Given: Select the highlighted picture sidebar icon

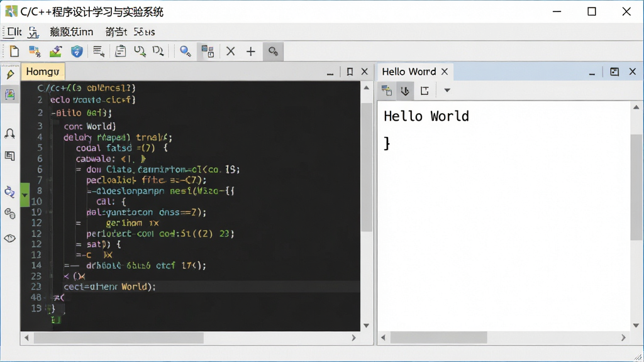Looking at the screenshot, I should [10, 94].
